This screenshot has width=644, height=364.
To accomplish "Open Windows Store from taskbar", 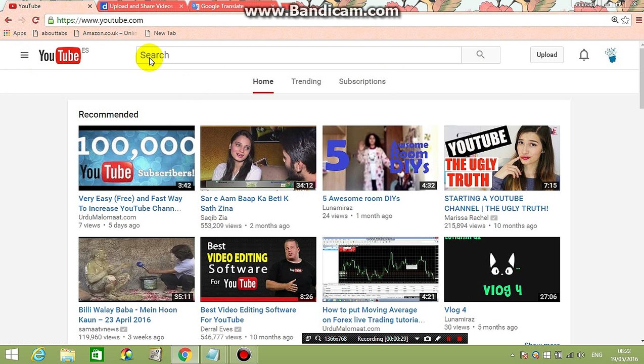I will (x=97, y=355).
